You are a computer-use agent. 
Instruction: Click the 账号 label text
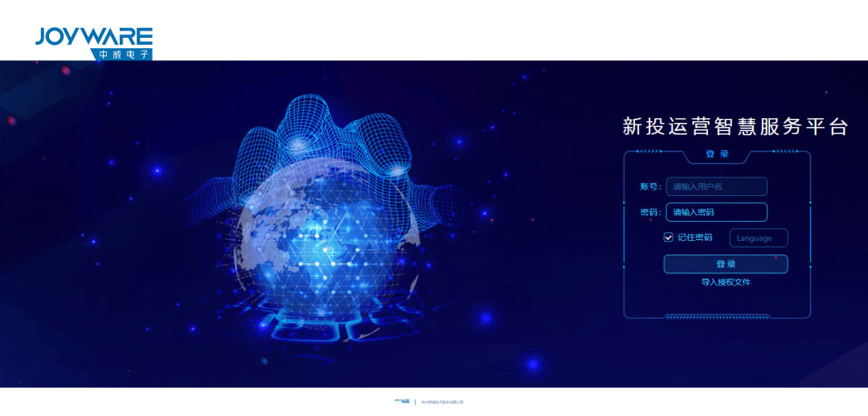tap(650, 186)
